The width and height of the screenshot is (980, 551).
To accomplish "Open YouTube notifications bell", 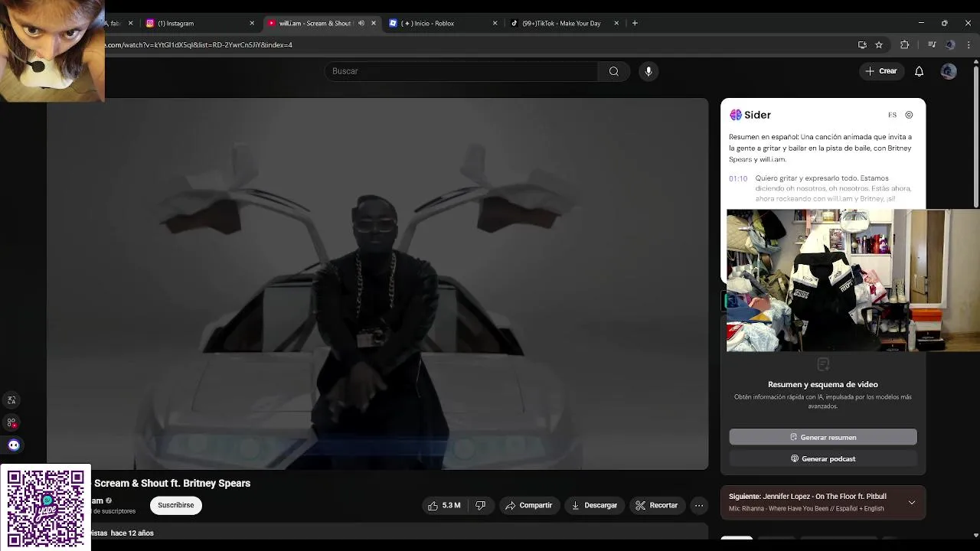I will pos(919,71).
